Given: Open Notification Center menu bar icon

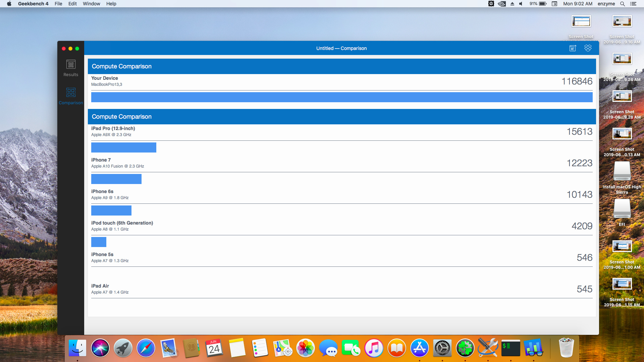Looking at the screenshot, I should point(633,4).
